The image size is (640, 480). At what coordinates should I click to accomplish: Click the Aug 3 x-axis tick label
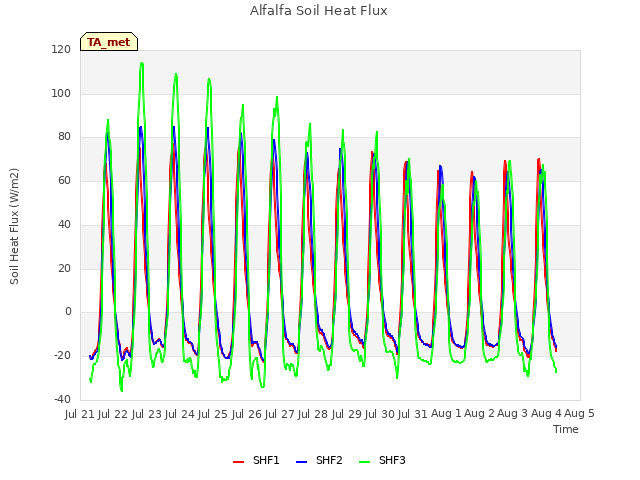513,414
